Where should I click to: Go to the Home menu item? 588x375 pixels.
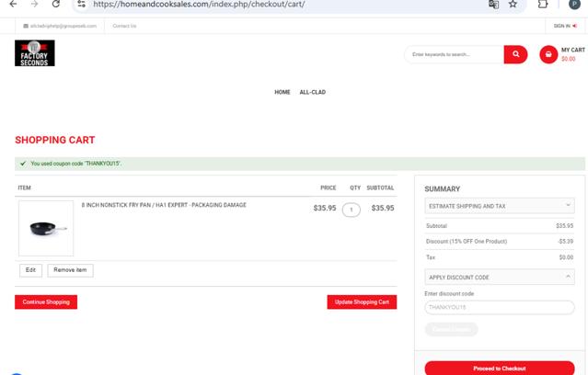[282, 92]
